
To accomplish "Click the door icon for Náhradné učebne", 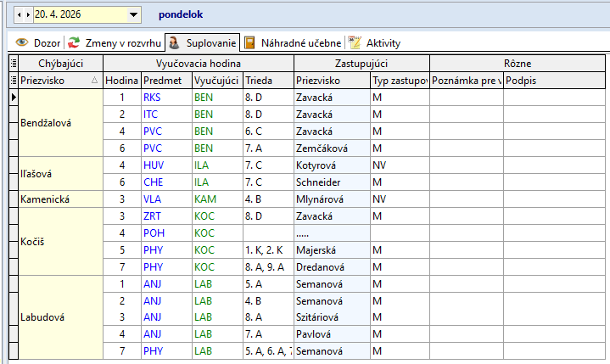I will point(250,42).
